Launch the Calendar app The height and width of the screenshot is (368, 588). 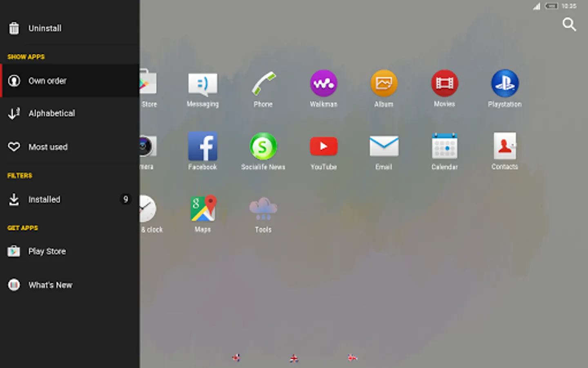click(x=444, y=151)
